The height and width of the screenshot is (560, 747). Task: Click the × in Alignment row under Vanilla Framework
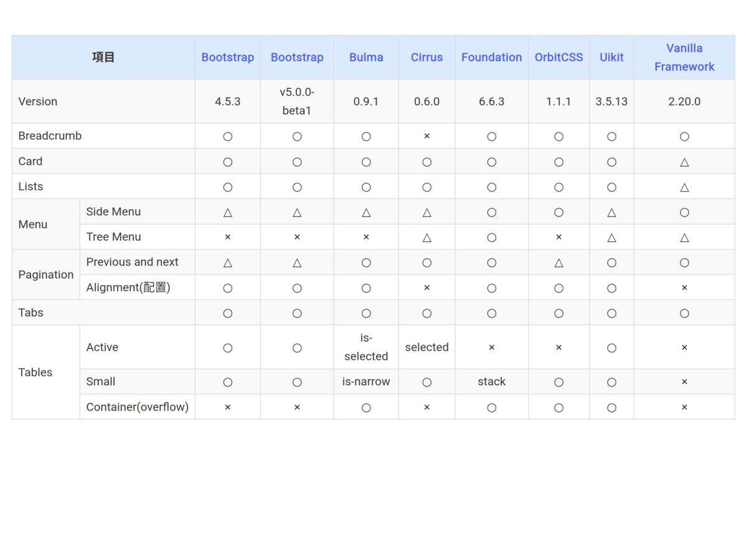pyautogui.click(x=685, y=287)
